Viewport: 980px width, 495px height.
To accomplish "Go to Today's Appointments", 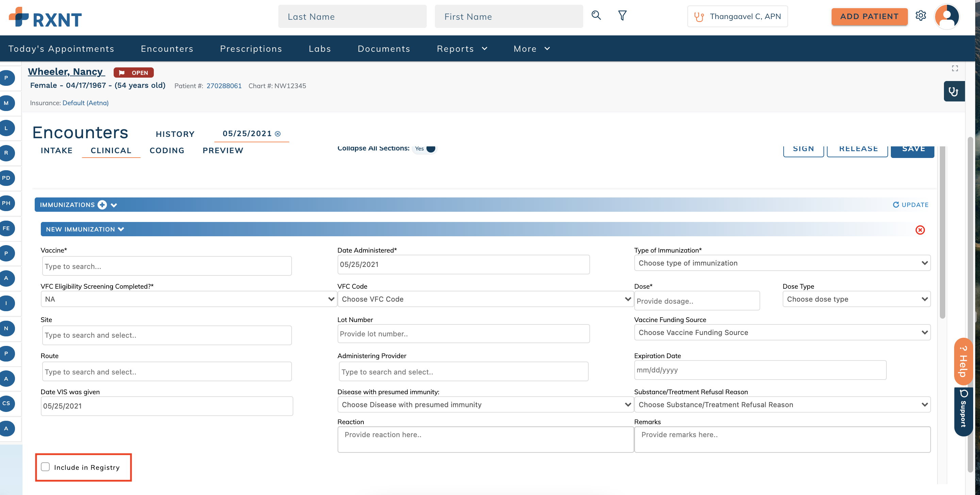I will point(61,49).
